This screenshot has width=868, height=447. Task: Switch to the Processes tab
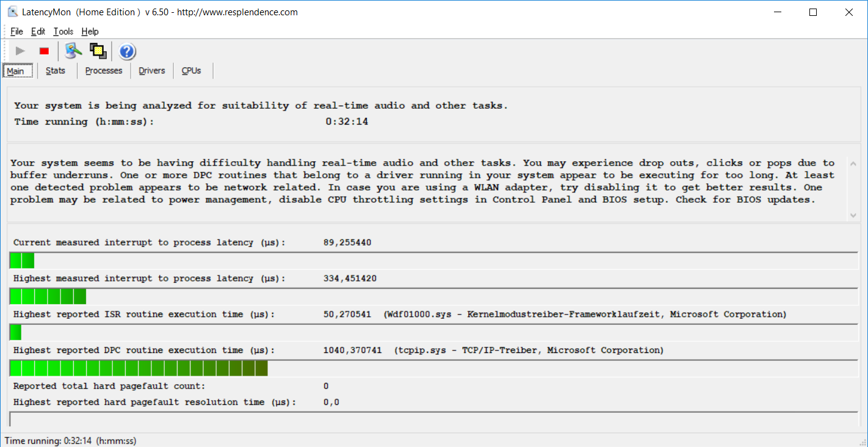[104, 71]
